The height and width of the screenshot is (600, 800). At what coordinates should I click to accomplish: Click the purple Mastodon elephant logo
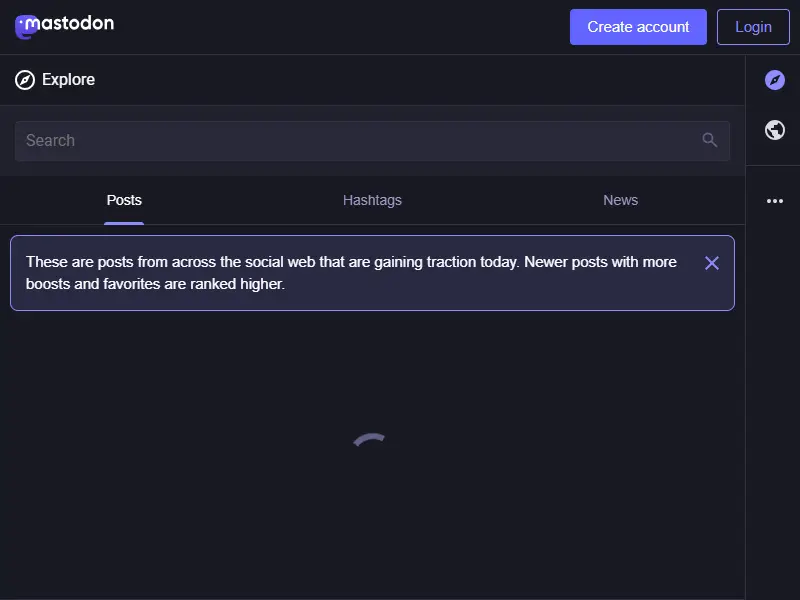[24, 28]
